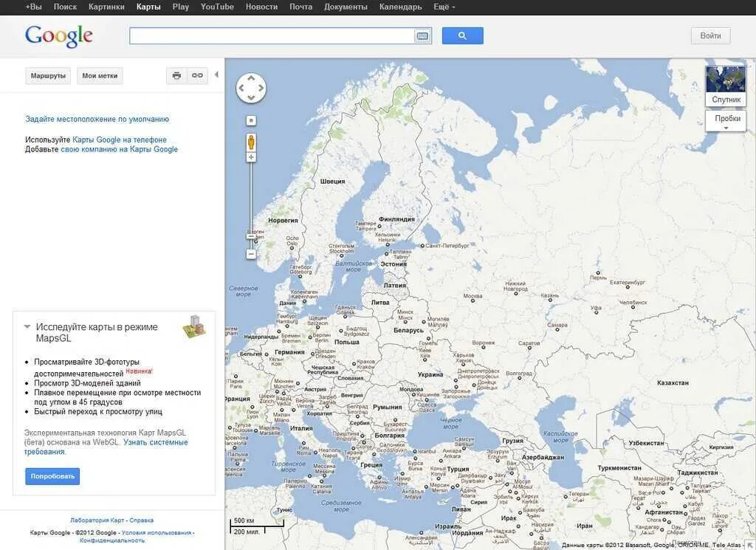The width and height of the screenshot is (756, 550).
Task: Click the MapsGL 3D building icon
Action: 194,326
